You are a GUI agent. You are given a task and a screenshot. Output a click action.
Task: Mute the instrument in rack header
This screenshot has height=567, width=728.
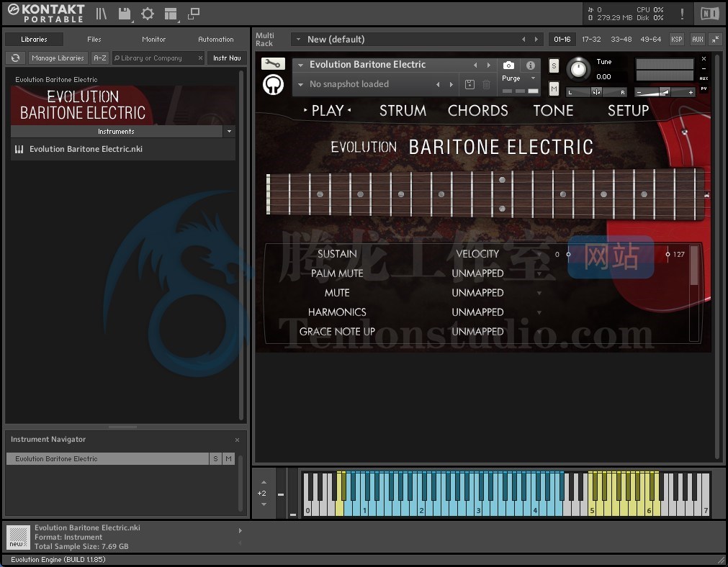pyautogui.click(x=554, y=89)
